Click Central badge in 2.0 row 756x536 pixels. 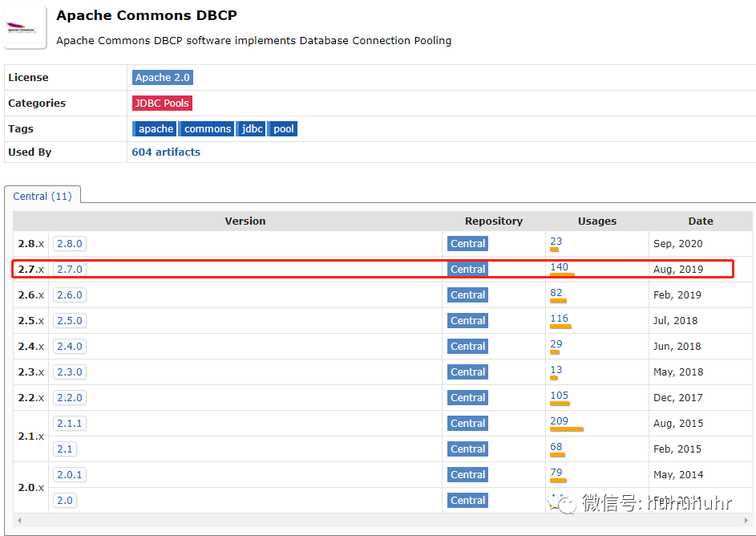coord(467,501)
